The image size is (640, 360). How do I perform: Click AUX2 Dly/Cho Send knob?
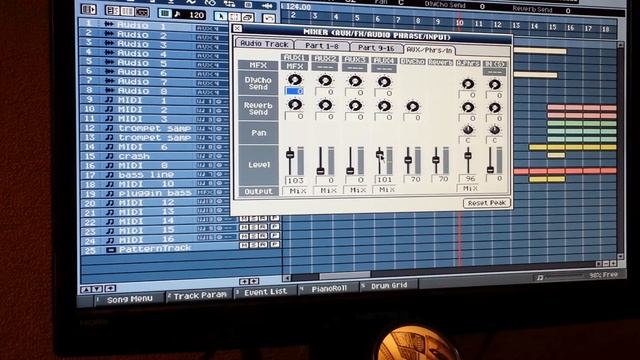325,80
